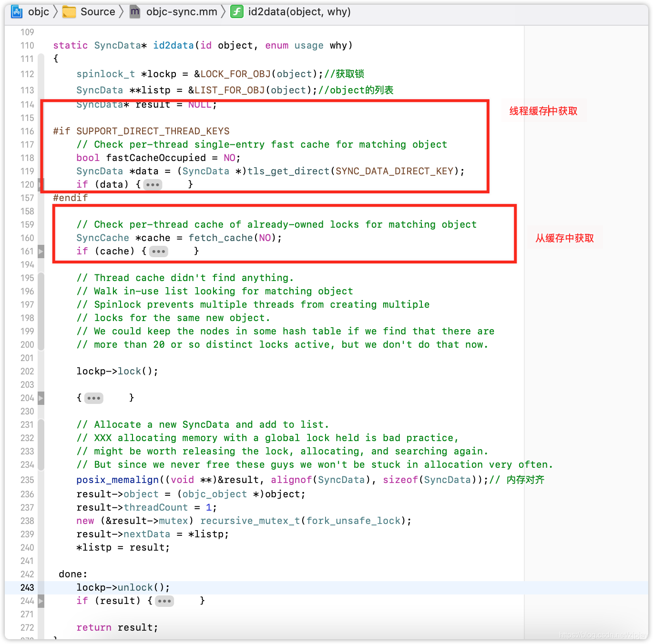Click 'return result;' statement
Screen dimensions: 653x644
coord(117,627)
